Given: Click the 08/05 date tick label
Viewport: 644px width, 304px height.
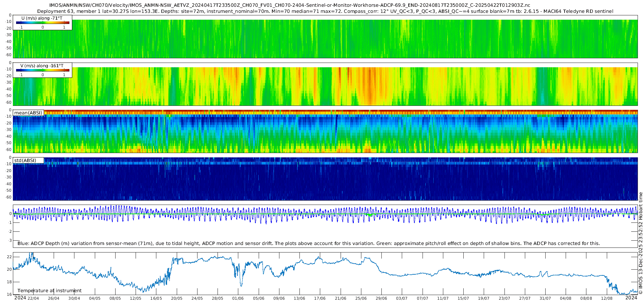Looking at the screenshot, I should [115, 298].
